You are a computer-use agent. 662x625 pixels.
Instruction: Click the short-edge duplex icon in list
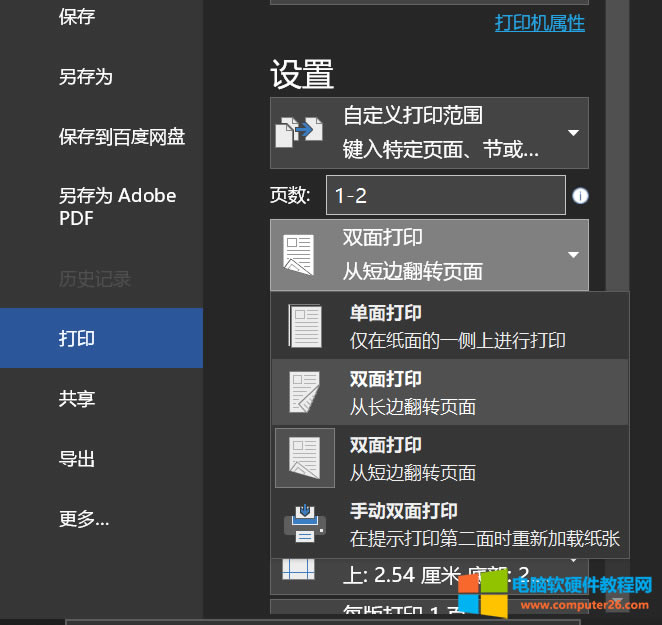tap(304, 458)
